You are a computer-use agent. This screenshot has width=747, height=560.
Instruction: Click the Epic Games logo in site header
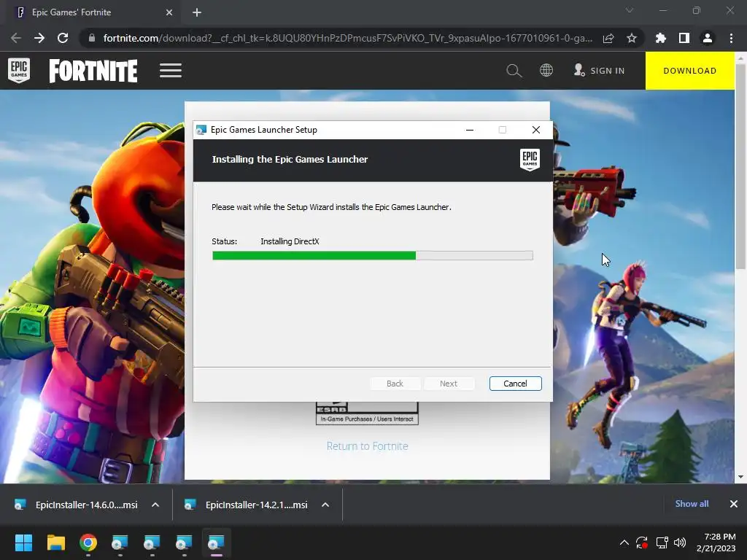click(19, 71)
